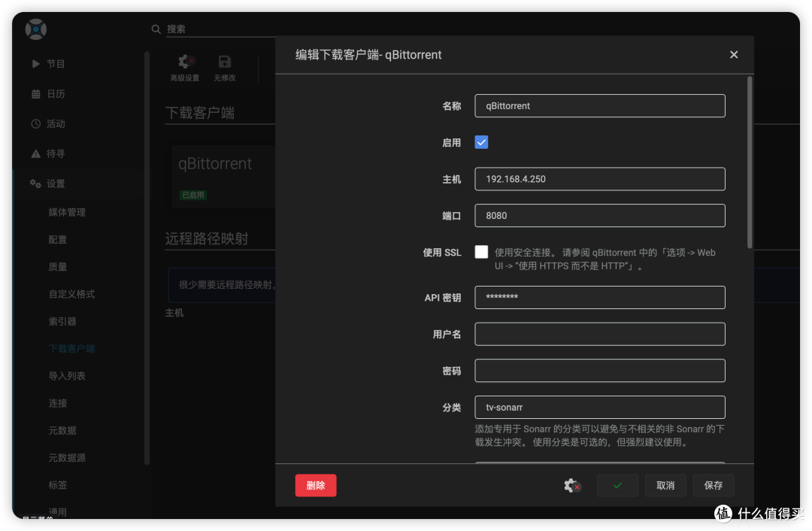Open 元数据源 settings page

pyautogui.click(x=68, y=458)
